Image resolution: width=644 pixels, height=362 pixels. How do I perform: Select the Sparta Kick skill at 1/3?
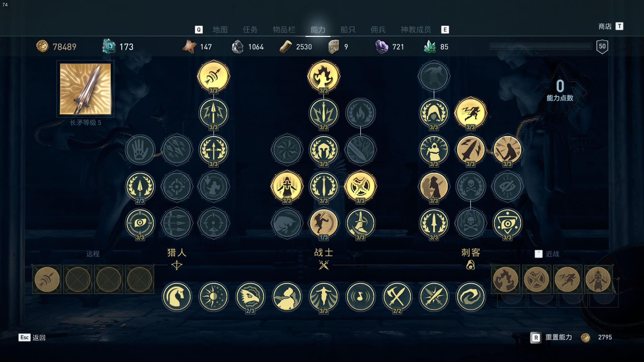[x=323, y=223]
